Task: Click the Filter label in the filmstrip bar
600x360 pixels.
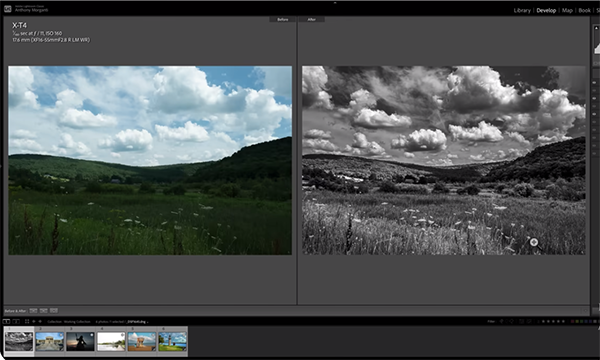Action: (491, 321)
